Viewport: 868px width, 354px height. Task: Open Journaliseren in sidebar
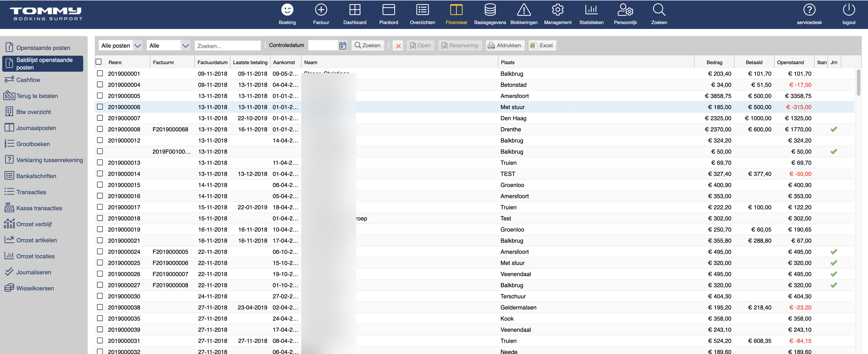coord(34,272)
